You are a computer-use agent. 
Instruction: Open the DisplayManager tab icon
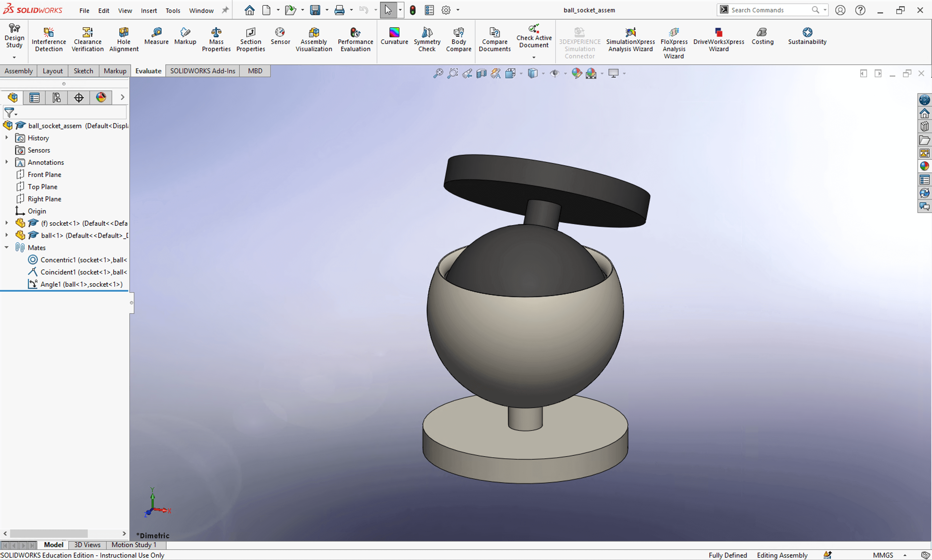coord(101,98)
